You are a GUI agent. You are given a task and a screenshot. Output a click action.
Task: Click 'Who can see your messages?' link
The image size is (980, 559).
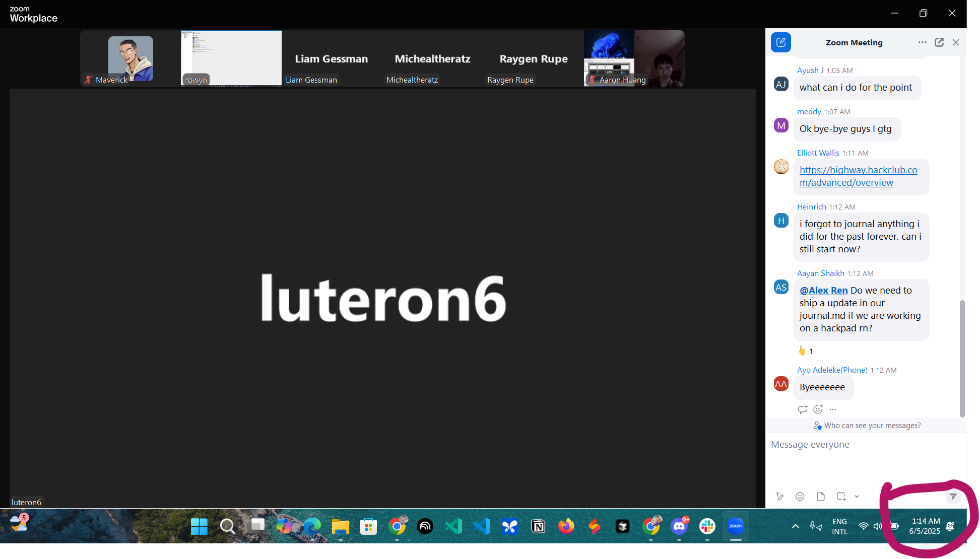[872, 426]
